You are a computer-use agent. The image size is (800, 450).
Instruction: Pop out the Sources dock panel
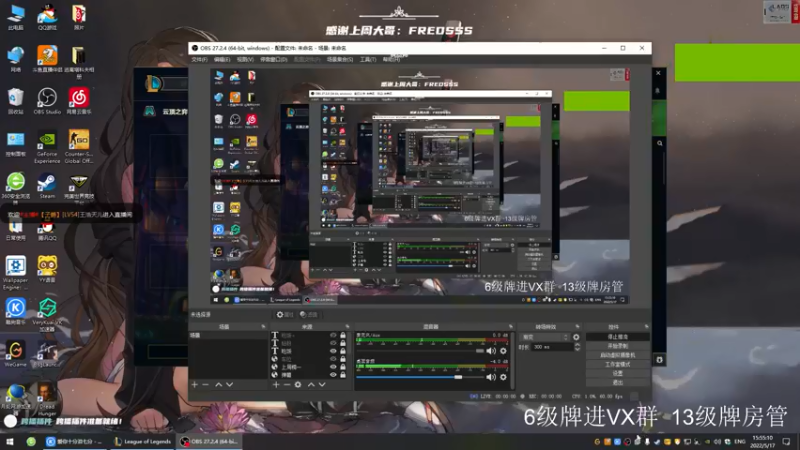(347, 327)
